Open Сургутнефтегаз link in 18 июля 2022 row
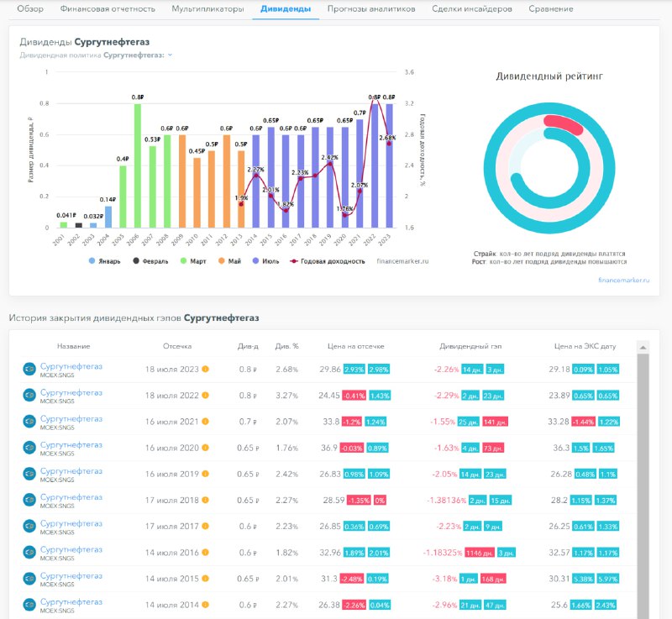 (71, 392)
